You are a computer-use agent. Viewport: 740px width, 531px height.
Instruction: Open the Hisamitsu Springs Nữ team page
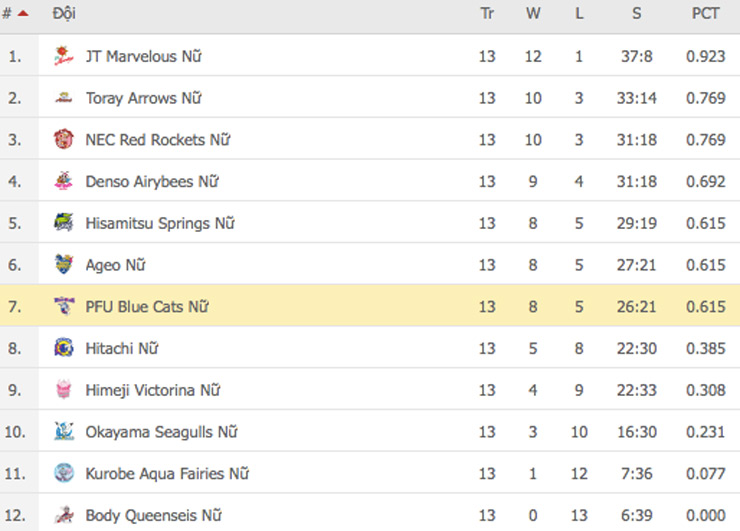[x=160, y=223]
